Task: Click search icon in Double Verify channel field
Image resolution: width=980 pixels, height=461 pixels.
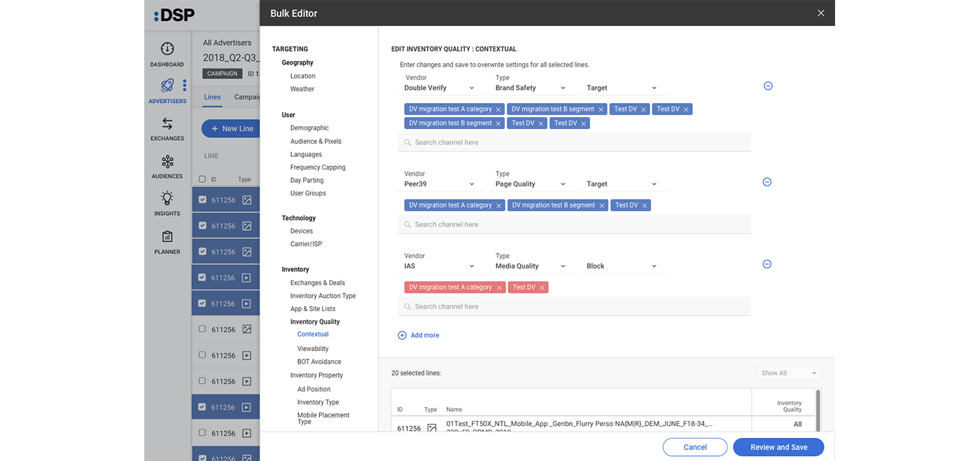Action: tap(407, 143)
